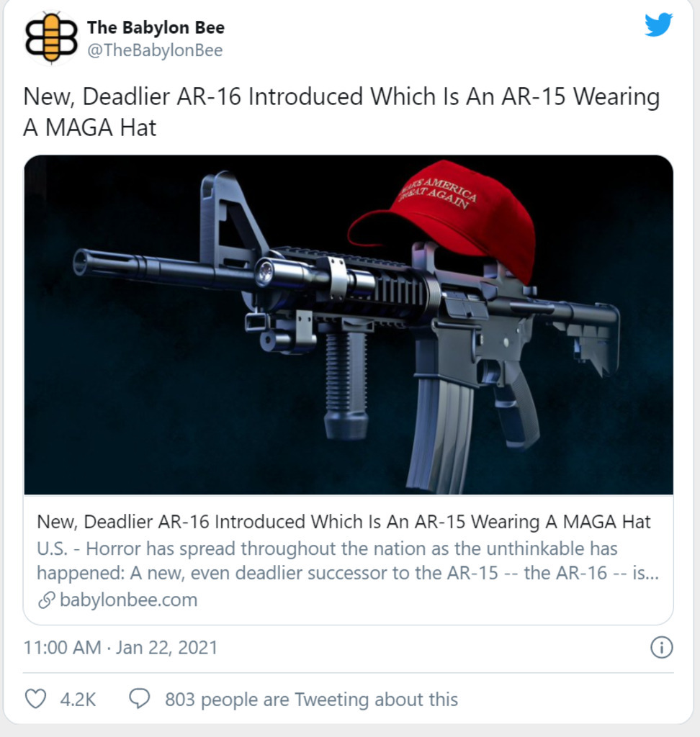The image size is (700, 737).
Task: Open The Babylon Bee profile avatar
Action: (x=51, y=37)
